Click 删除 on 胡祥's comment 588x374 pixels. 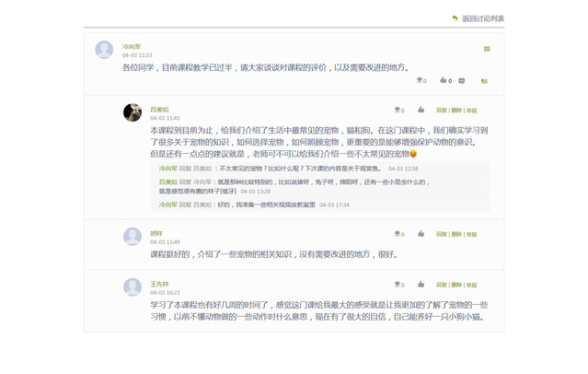pos(456,234)
